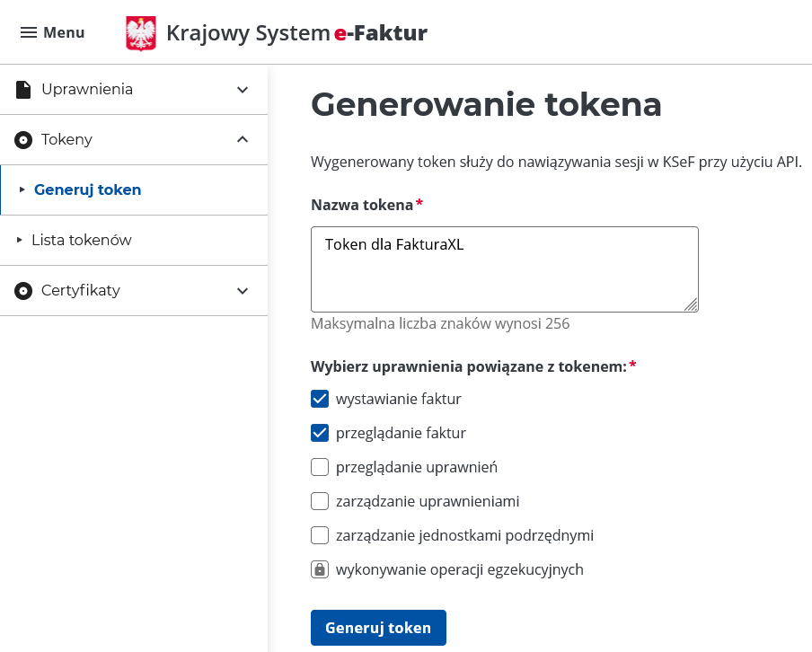Viewport: 812px width, 652px height.
Task: Select Lista tokenów in the sidebar
Action: [84, 240]
